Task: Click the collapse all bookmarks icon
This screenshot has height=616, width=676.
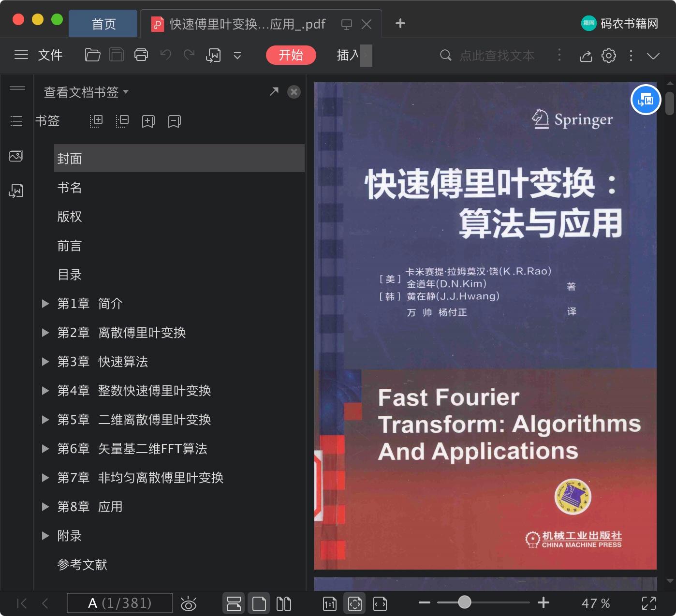Action: [x=122, y=121]
